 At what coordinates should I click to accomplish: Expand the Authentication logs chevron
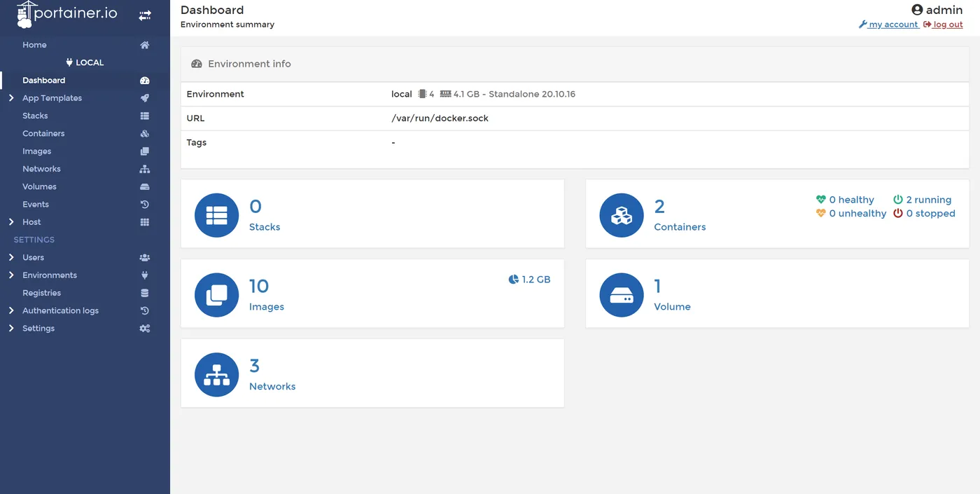click(x=11, y=310)
